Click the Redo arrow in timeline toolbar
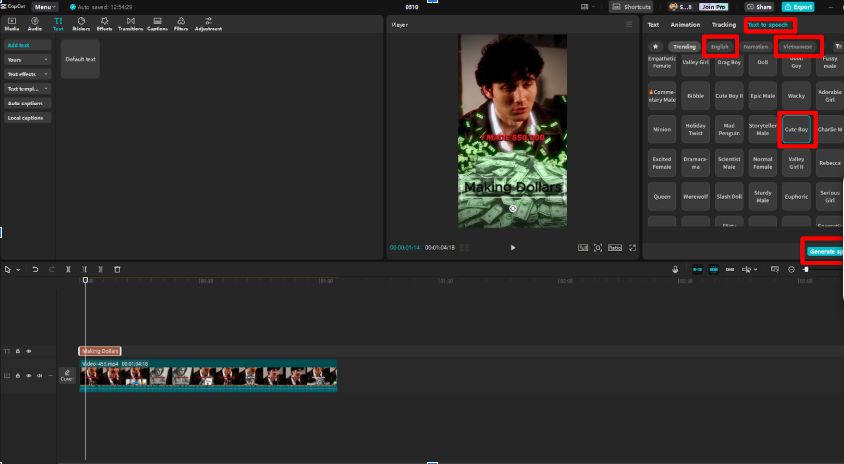 (x=52, y=269)
